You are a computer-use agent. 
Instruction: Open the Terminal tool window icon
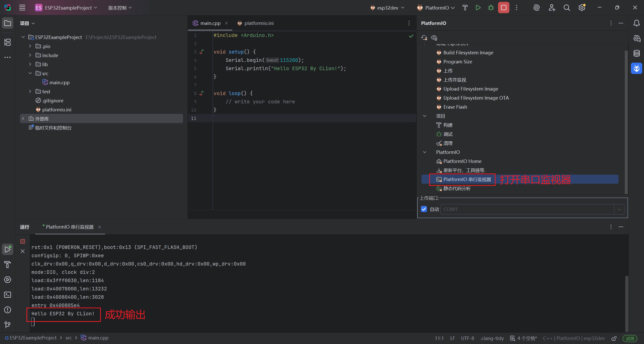(8, 294)
